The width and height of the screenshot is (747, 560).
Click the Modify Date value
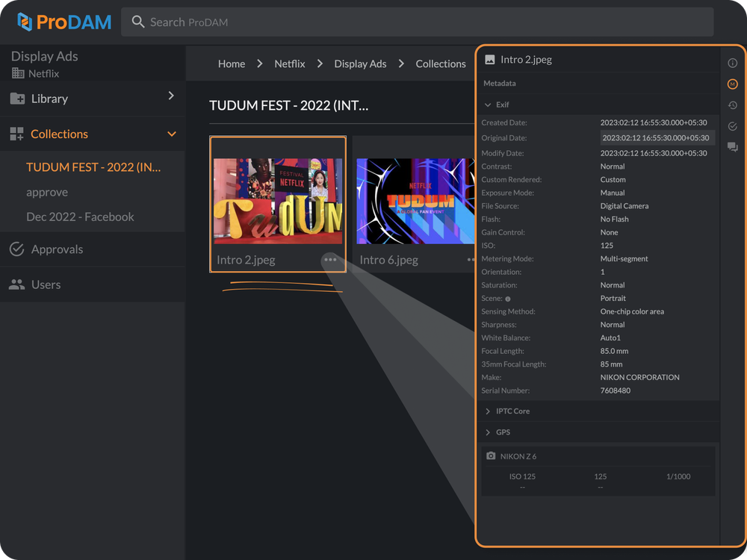[x=654, y=153]
